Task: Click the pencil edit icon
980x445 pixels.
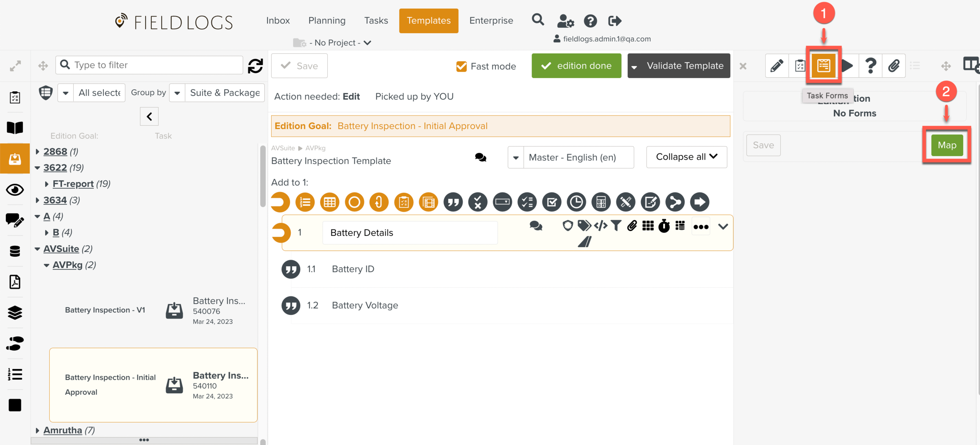Action: [777, 66]
